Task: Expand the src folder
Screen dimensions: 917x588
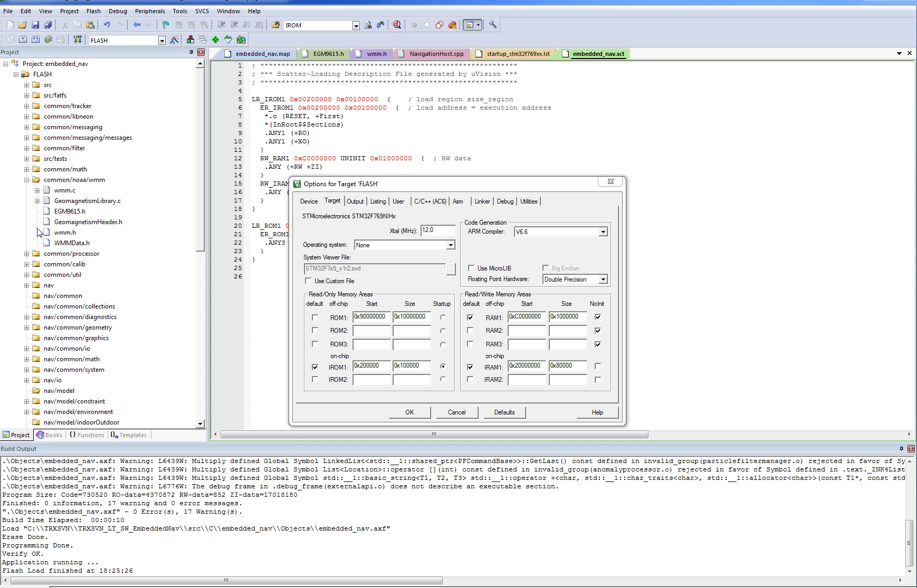Action: 26,85
